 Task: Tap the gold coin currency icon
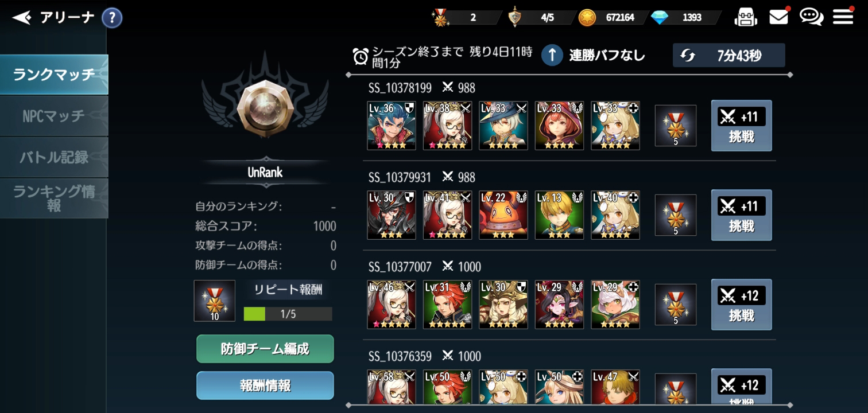(x=587, y=18)
